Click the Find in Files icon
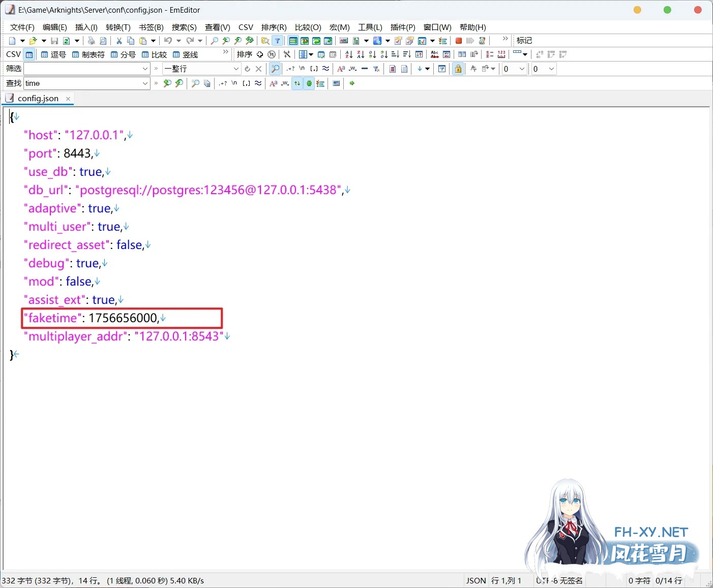 (265, 41)
